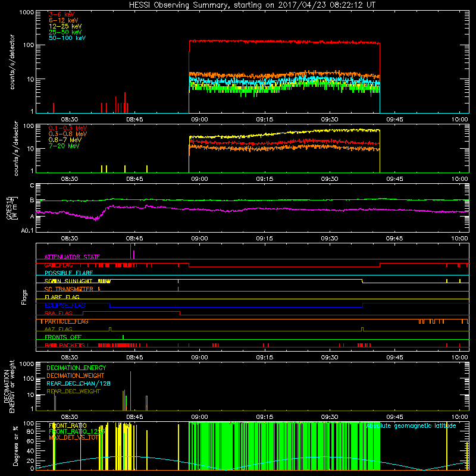Click the 7-20 MeV legend label
This screenshot has width=476, height=476.
click(64, 146)
